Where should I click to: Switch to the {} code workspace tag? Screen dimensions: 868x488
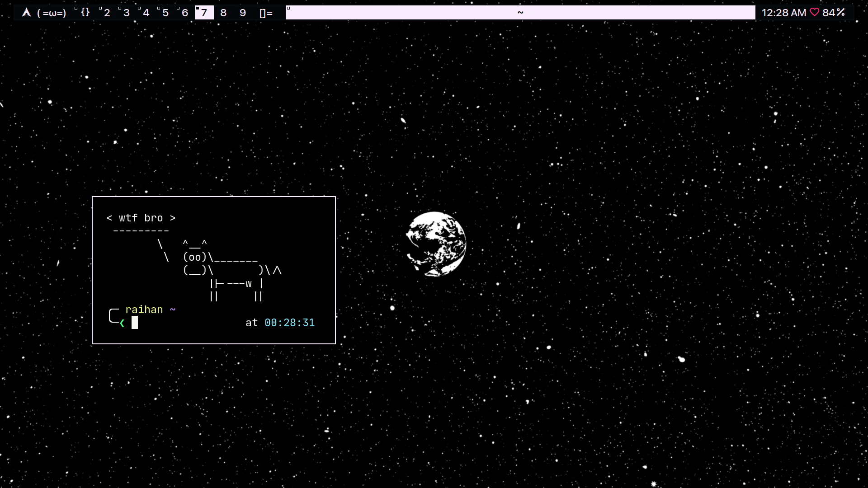pos(85,13)
